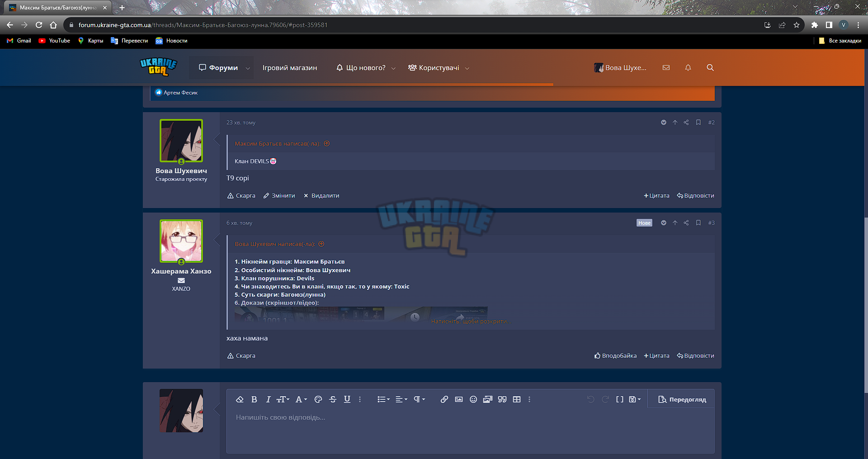
Task: Open the smilies emoji picker
Action: 473,399
